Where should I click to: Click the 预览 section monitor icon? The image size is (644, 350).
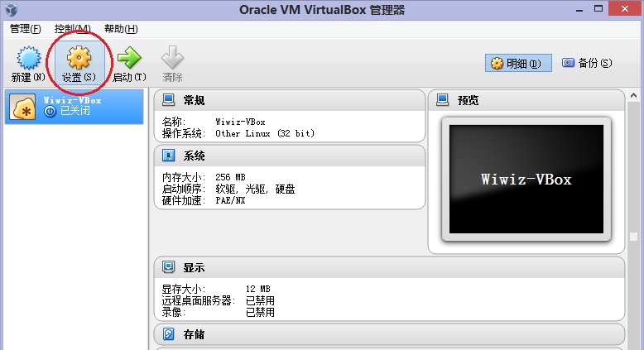(442, 100)
